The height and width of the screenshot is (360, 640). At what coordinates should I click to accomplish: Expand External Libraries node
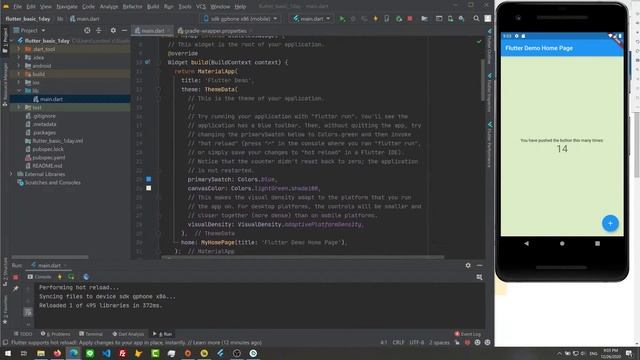11,174
